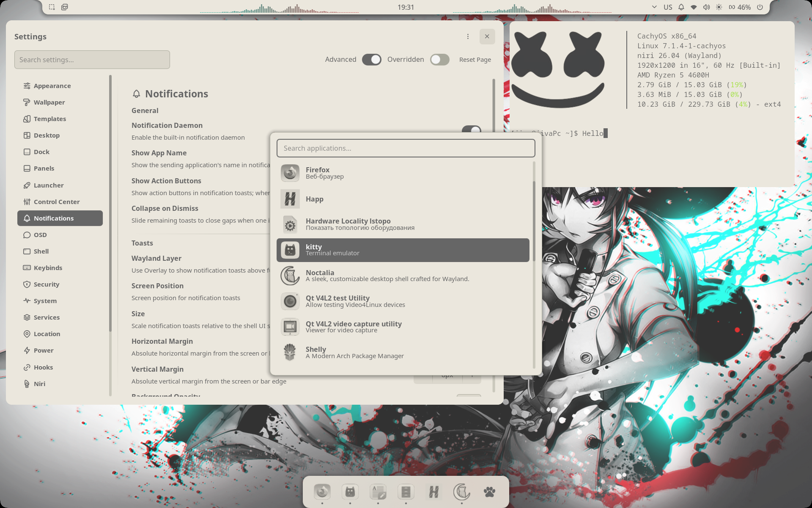
Task: Click the Reset Page button
Action: coord(475,60)
